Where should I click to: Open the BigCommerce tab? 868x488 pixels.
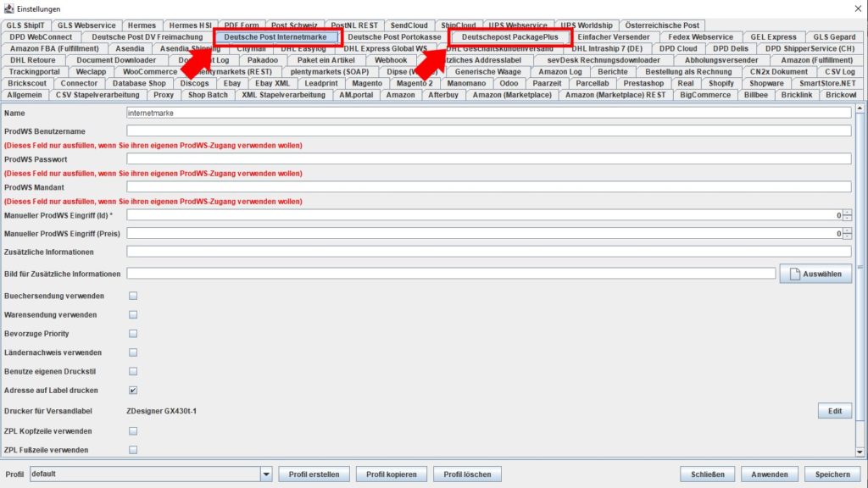[705, 95]
